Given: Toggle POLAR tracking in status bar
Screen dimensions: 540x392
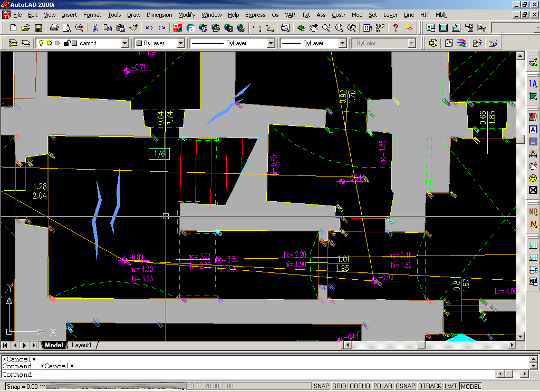Looking at the screenshot, I should [383, 386].
